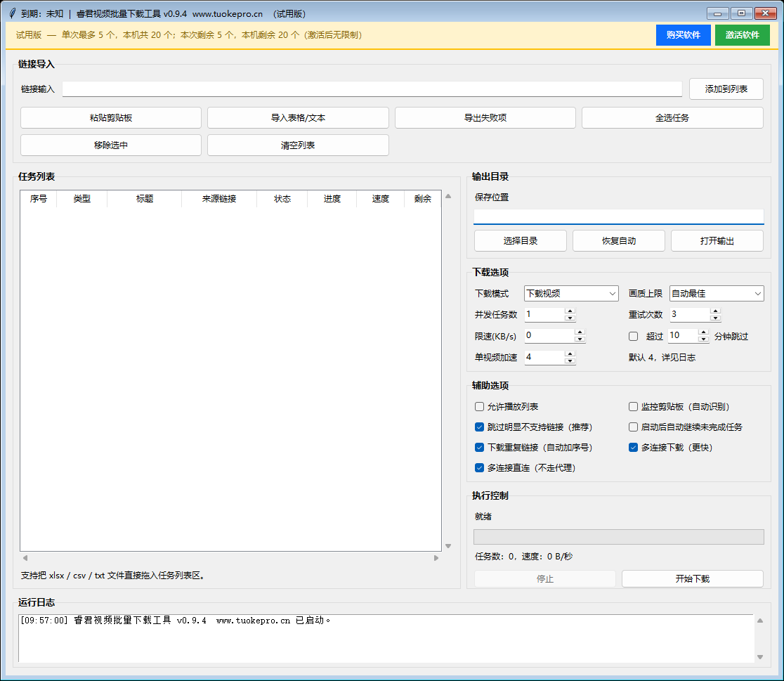Click the 购买软件 buy button
The width and height of the screenshot is (784, 681).
coord(683,35)
